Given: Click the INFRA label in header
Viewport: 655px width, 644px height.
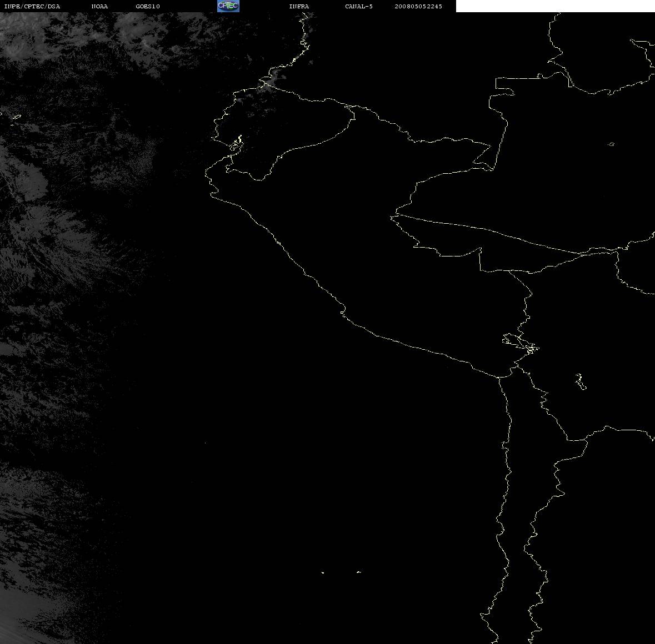Looking at the screenshot, I should point(299,6).
